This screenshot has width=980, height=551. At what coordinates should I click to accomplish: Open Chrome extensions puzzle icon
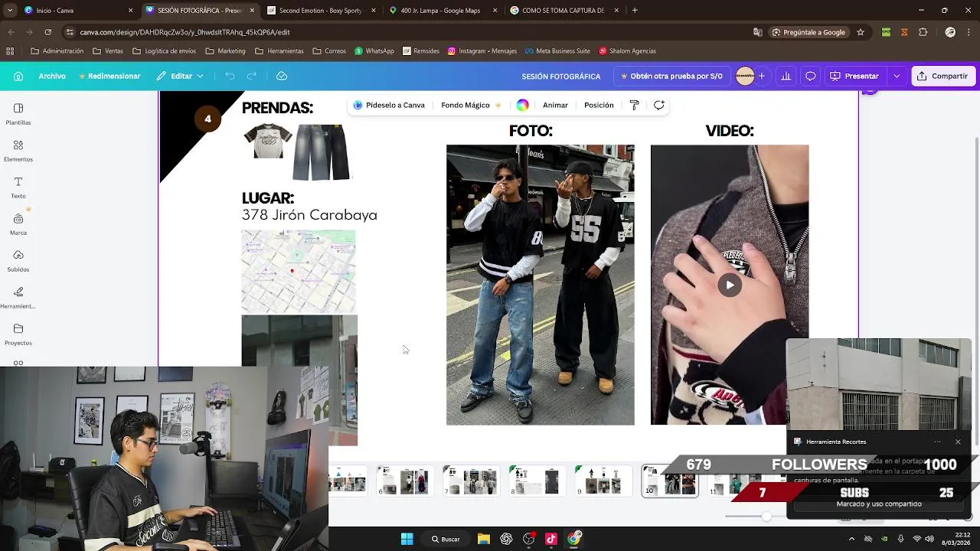923,32
